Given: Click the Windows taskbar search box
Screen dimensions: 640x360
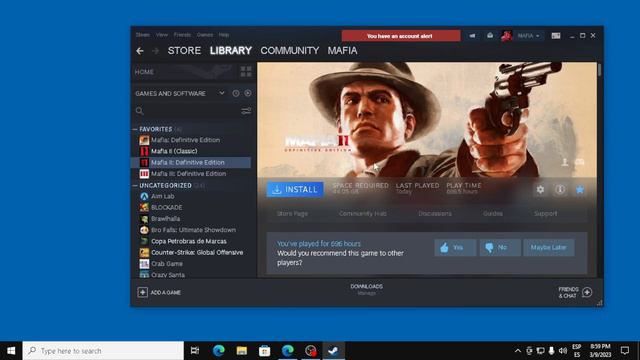Looking at the screenshot, I should click(103, 351).
